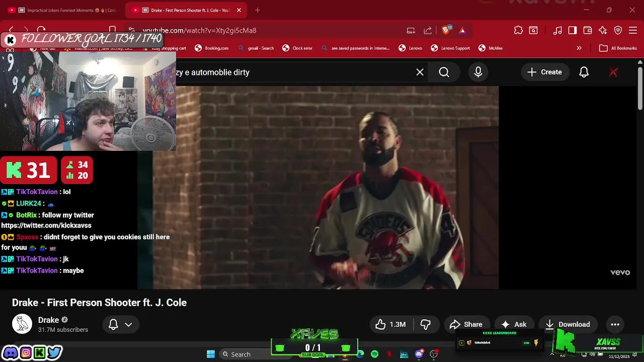
Task: Open Booking.com bookmark
Action: coord(212,48)
